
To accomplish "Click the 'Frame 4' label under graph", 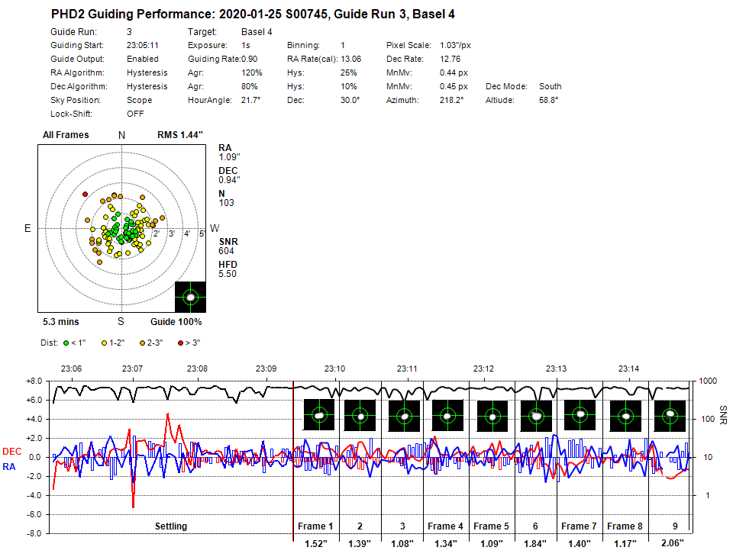I will [x=445, y=526].
